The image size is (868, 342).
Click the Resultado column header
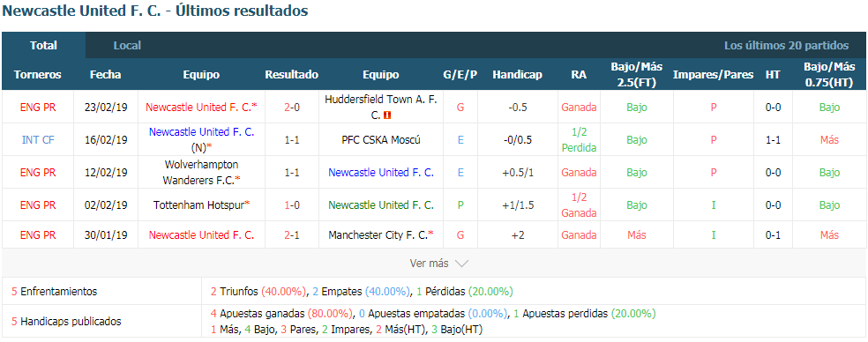292,75
